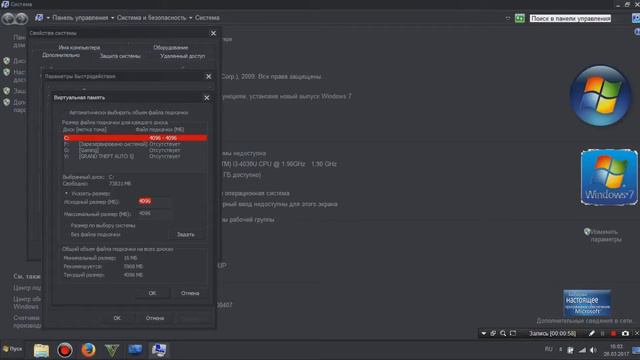Image resolution: width=640 pixels, height=360 pixels.
Task: Open the monitor icon app in taskbar
Action: point(135,350)
